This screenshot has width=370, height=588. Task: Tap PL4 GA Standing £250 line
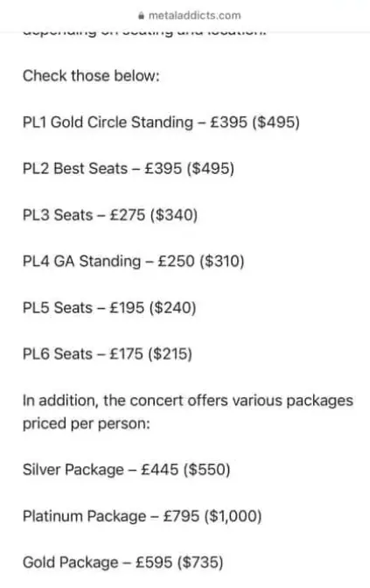coord(134,262)
